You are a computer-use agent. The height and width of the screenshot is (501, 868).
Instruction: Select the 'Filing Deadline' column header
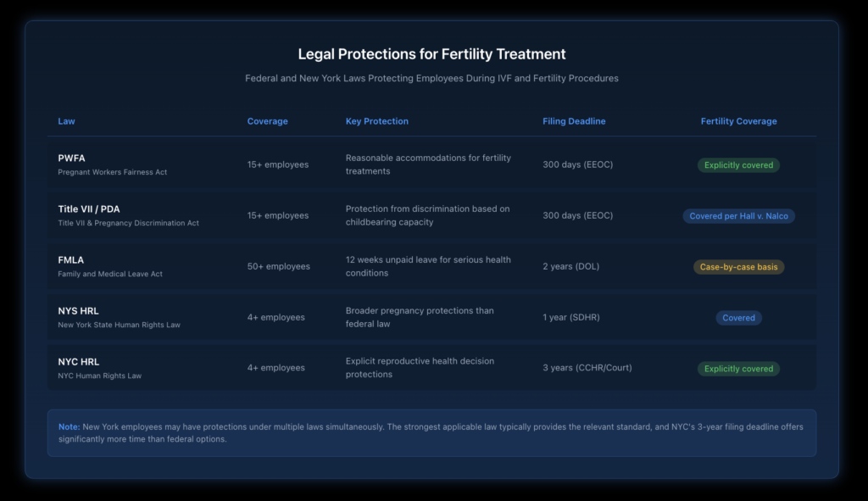[574, 121]
